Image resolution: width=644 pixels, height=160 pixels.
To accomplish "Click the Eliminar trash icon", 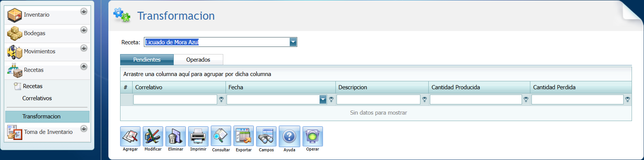I will [x=176, y=136].
